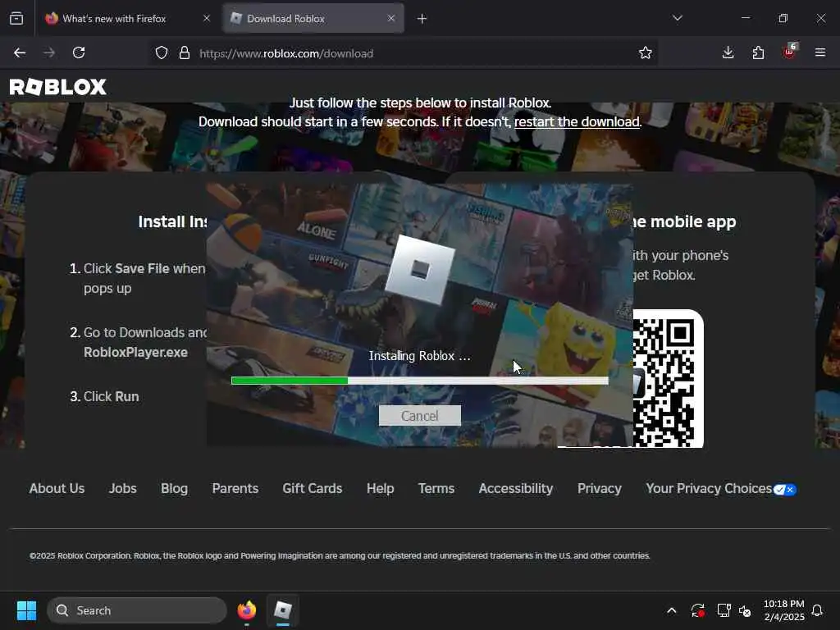The height and width of the screenshot is (630, 840).
Task: Cancel the Roblox installation
Action: 420,416
